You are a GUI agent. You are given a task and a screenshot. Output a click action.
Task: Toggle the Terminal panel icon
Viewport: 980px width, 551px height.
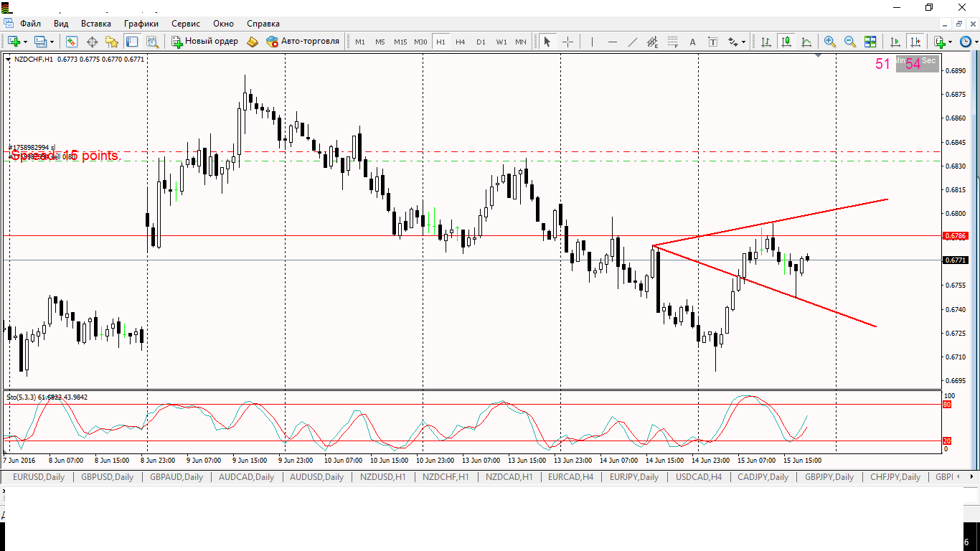click(132, 42)
